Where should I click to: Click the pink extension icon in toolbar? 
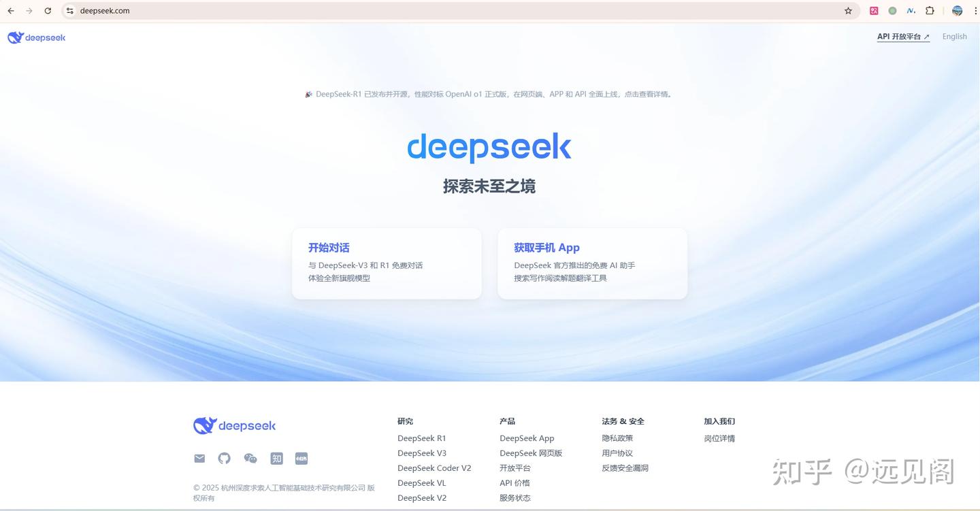click(x=873, y=10)
